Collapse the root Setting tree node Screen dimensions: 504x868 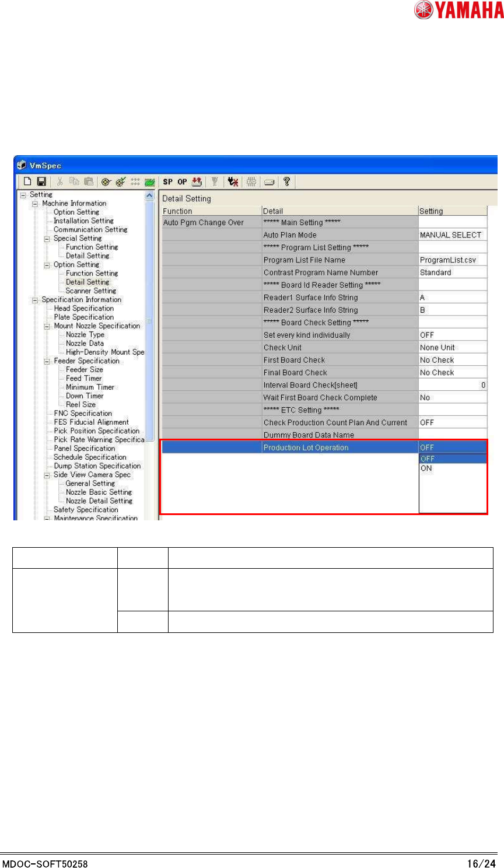[23, 195]
